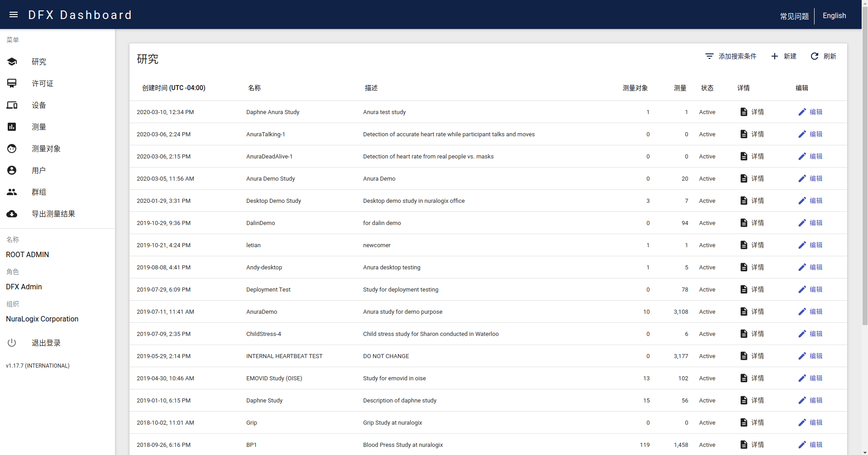This screenshot has width=868, height=455.
Task: Click the DFX Dashboard title
Action: (80, 14)
